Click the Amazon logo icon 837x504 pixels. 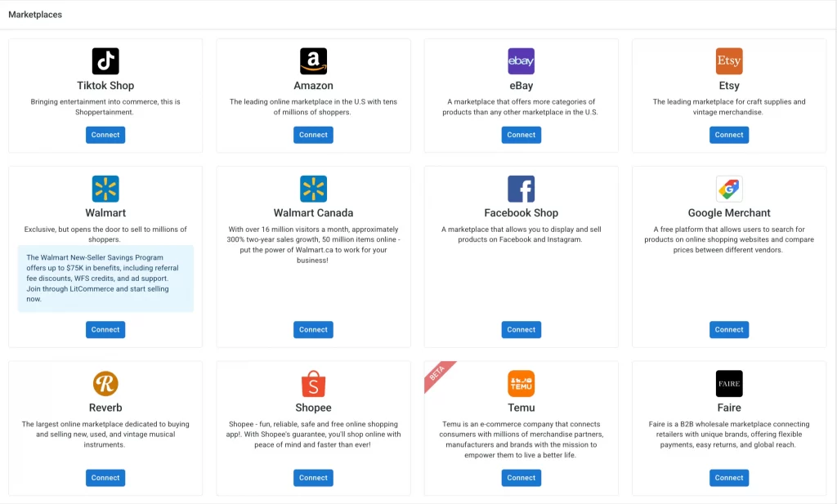313,61
